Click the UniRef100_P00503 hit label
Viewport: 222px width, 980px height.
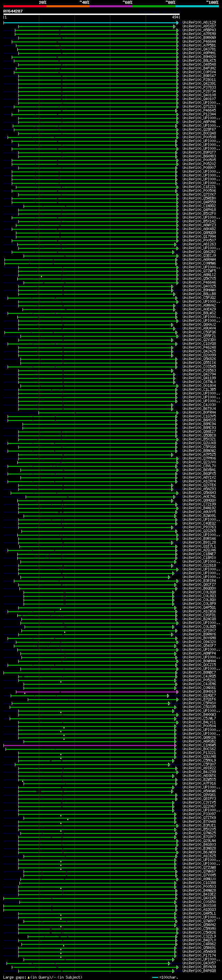coord(199,886)
